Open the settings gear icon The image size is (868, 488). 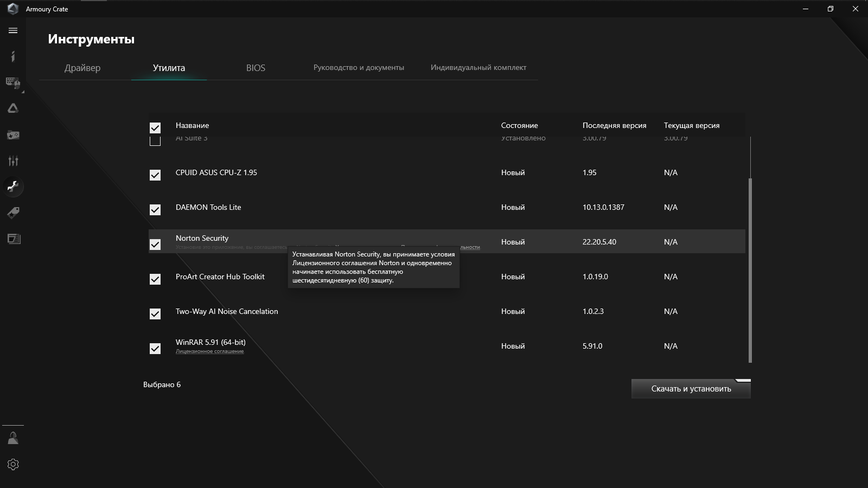(x=13, y=464)
